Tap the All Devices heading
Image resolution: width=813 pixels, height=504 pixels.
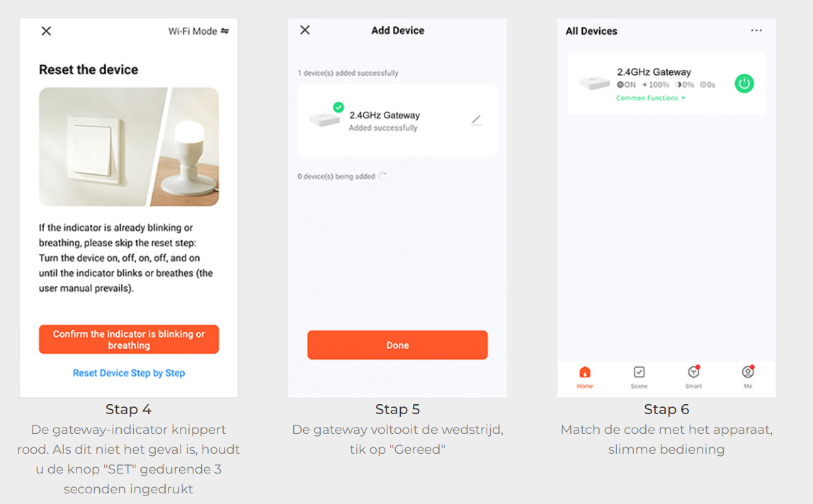click(x=591, y=31)
